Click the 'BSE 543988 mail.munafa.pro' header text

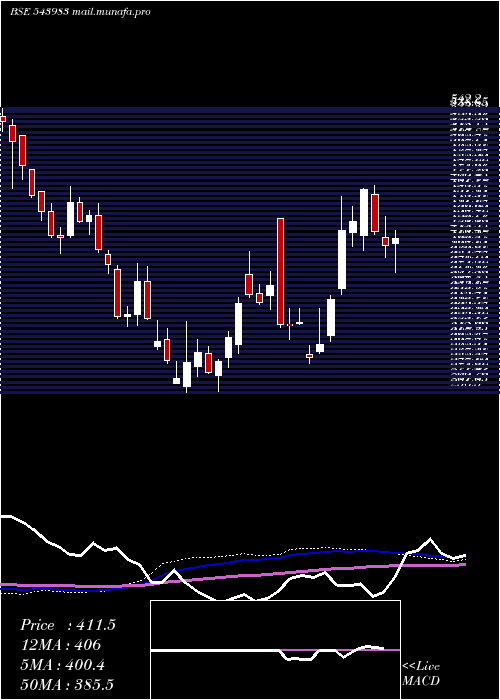click(x=80, y=12)
